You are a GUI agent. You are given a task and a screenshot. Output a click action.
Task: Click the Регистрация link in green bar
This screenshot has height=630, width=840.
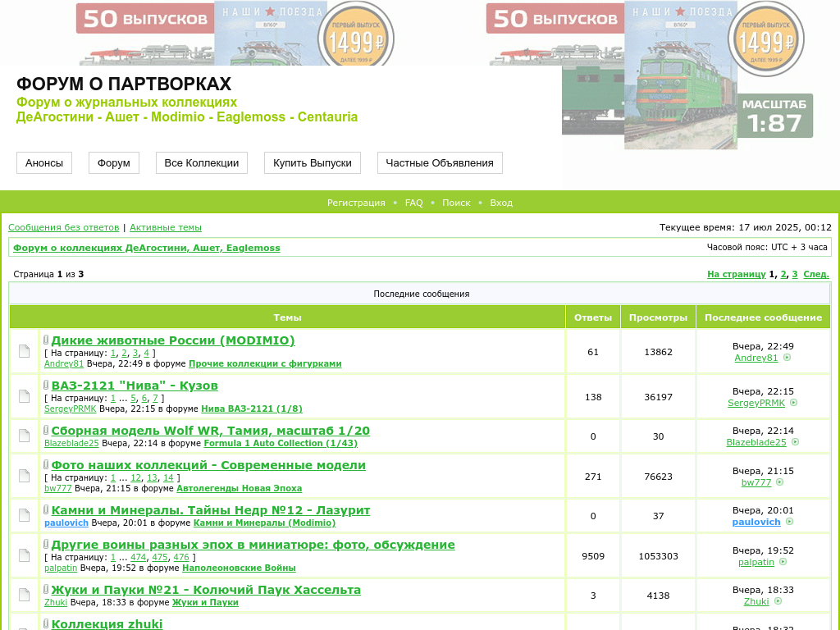(356, 203)
